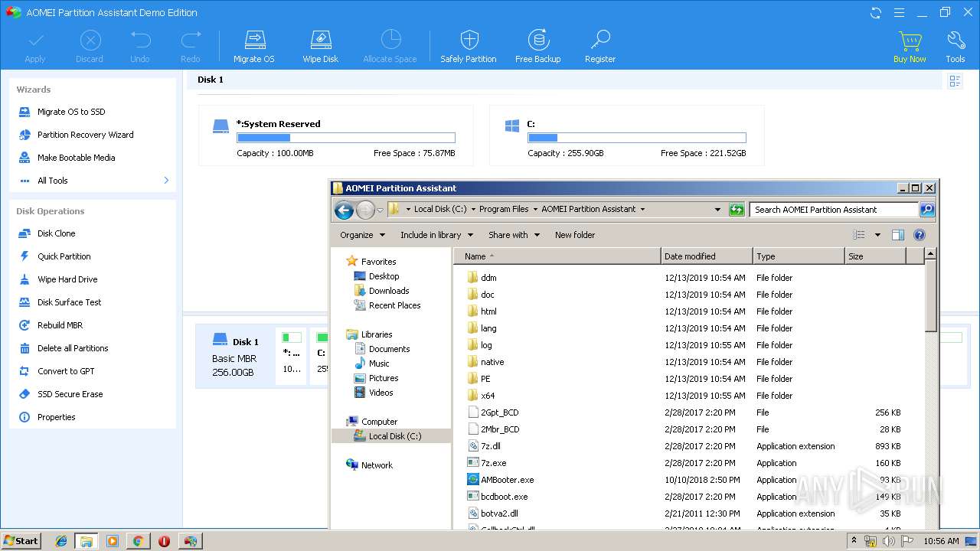Open Share with menu
The width and height of the screenshot is (980, 551).
click(x=514, y=235)
